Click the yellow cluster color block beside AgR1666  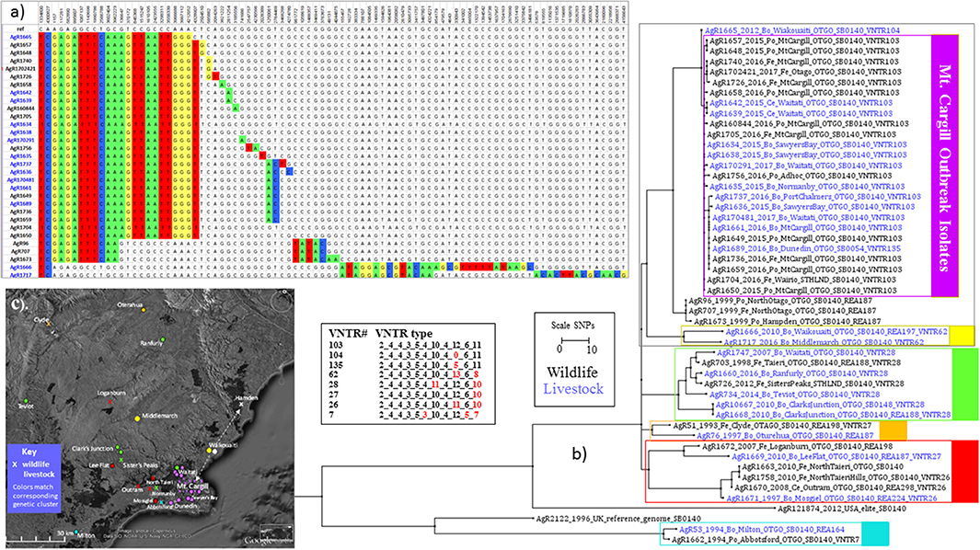tap(962, 336)
